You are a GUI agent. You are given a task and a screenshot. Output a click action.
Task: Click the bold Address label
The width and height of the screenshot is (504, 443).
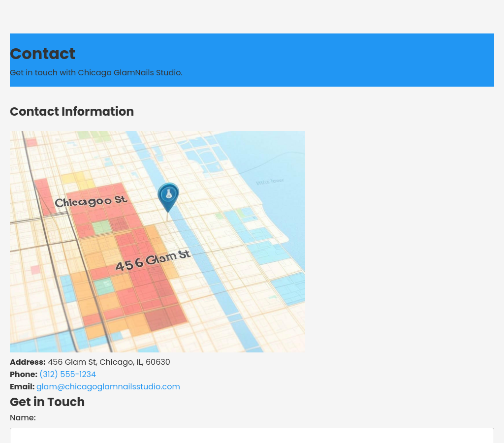click(28, 362)
